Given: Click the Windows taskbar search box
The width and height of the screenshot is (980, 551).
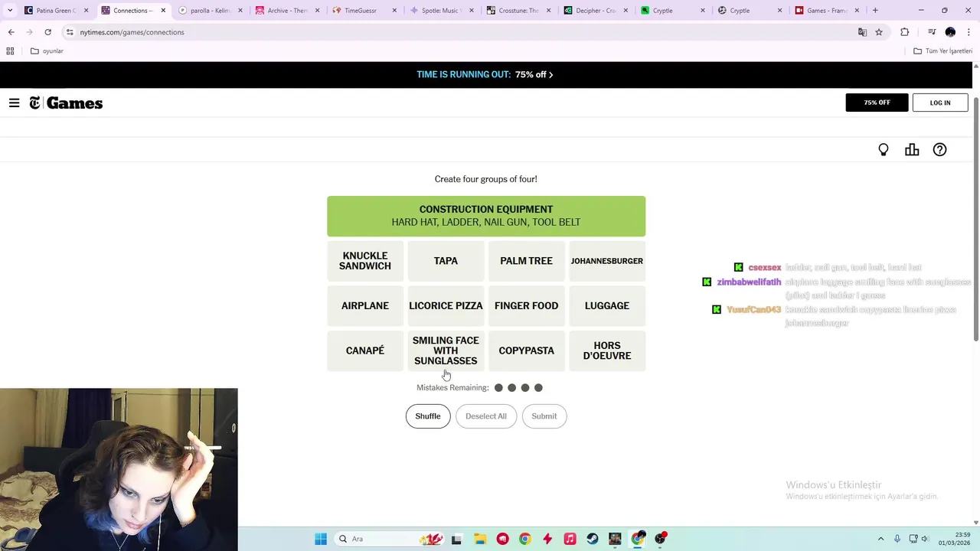Looking at the screenshot, I should pyautogui.click(x=389, y=539).
